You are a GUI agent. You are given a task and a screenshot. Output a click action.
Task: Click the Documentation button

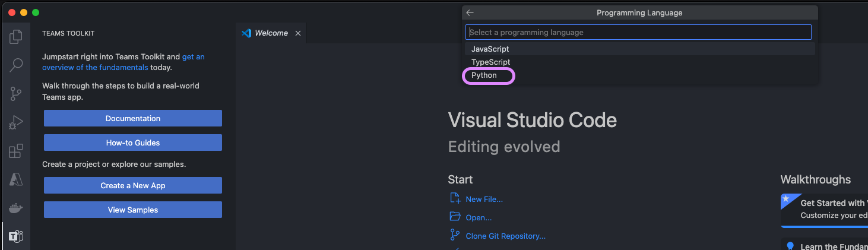[x=133, y=118]
